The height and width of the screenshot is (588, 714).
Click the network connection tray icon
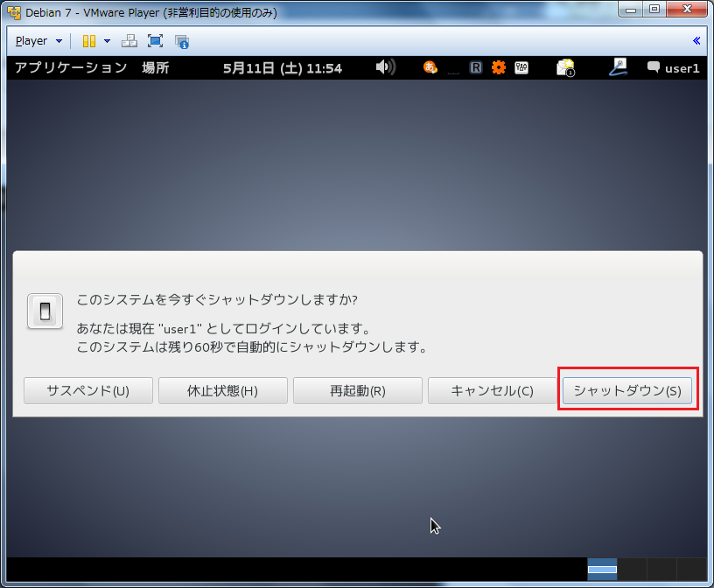pos(619,67)
